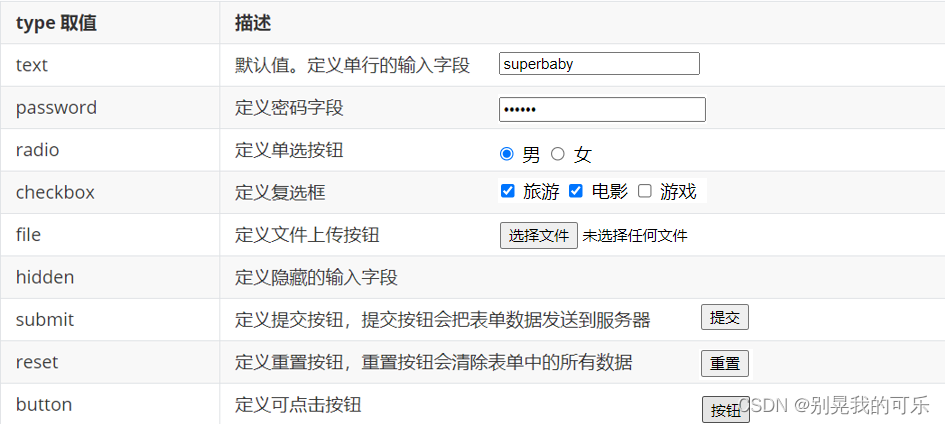
Task: Click the 选择文件 file upload button
Action: (x=539, y=235)
